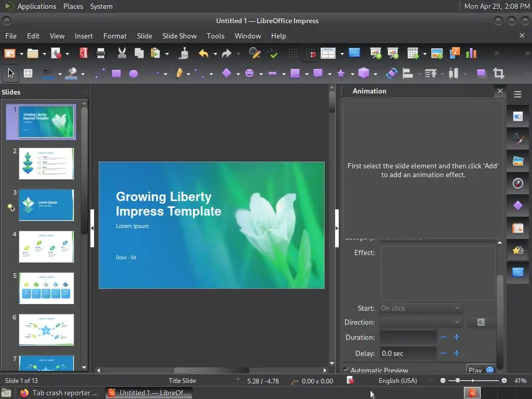Open the Slide Show menu

tap(179, 36)
